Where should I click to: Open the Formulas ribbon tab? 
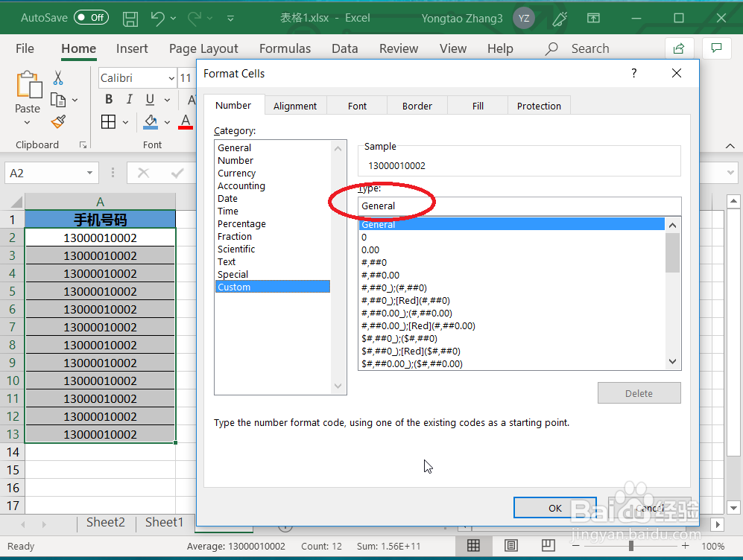coord(285,48)
